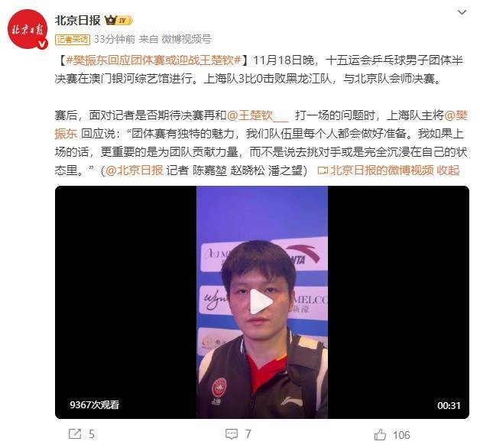Click the 微博视频号 source link
Image resolution: width=480 pixels, height=448 pixels.
click(186, 39)
